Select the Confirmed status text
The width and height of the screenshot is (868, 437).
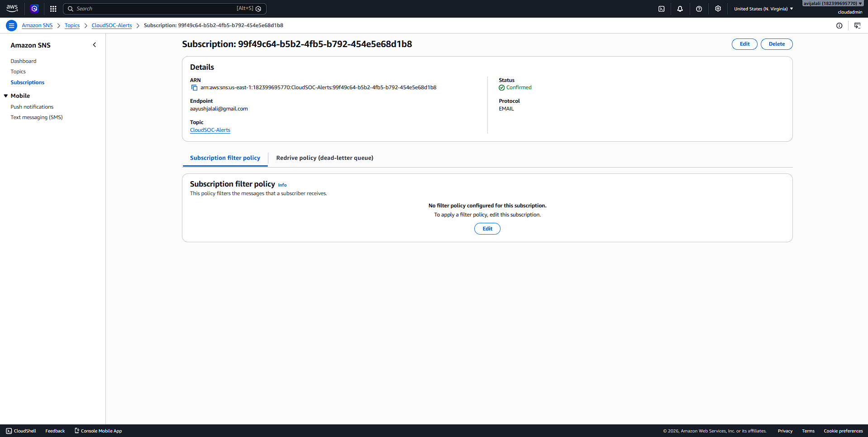(519, 87)
